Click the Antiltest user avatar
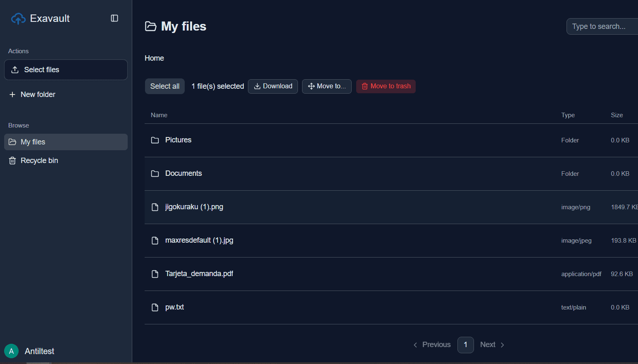The height and width of the screenshot is (364, 638). click(11, 351)
